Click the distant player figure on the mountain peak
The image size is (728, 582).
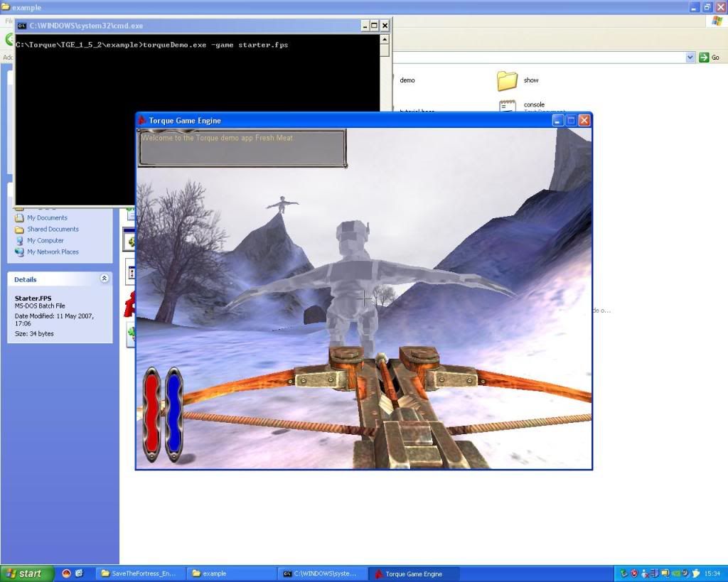282,204
